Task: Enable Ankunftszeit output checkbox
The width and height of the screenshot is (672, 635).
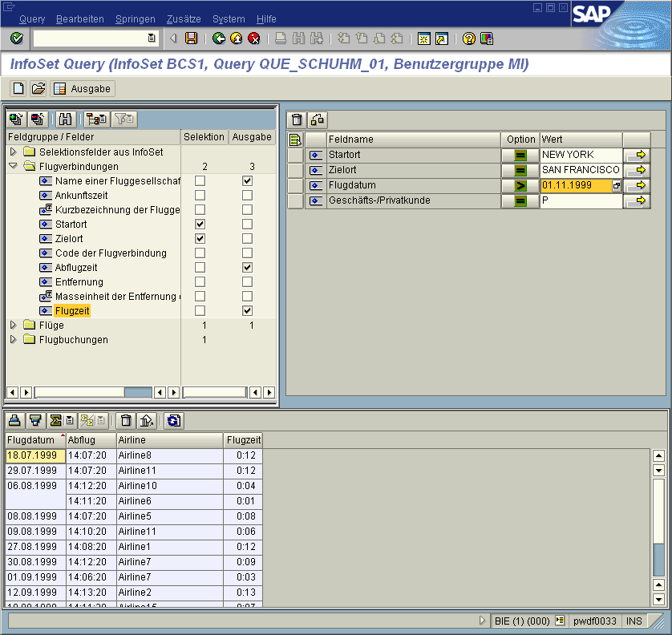Action: coord(247,196)
